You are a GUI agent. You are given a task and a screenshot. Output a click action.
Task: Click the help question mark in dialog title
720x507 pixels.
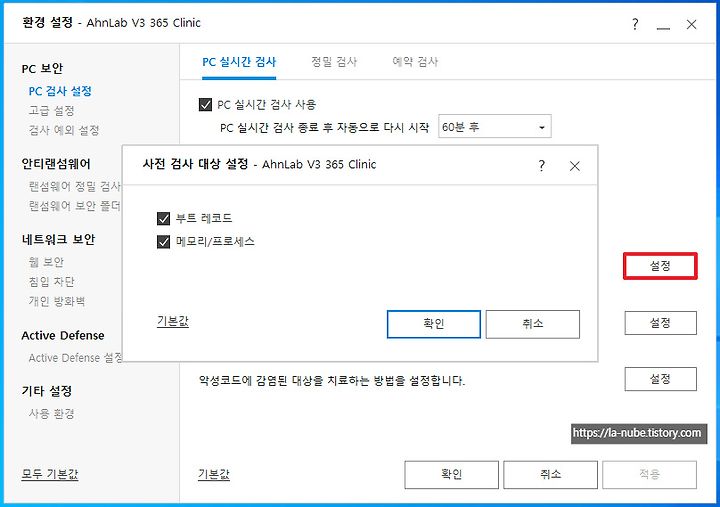pyautogui.click(x=542, y=165)
